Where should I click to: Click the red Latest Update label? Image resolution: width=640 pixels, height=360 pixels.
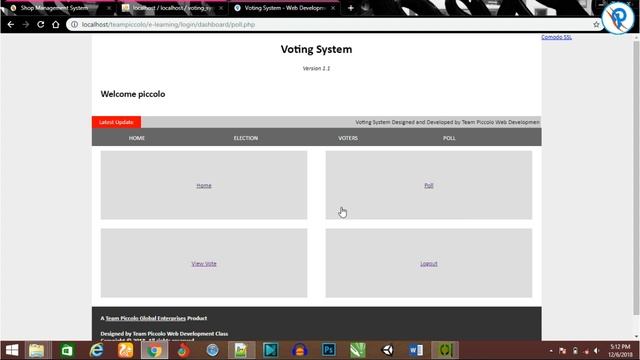pyautogui.click(x=116, y=122)
